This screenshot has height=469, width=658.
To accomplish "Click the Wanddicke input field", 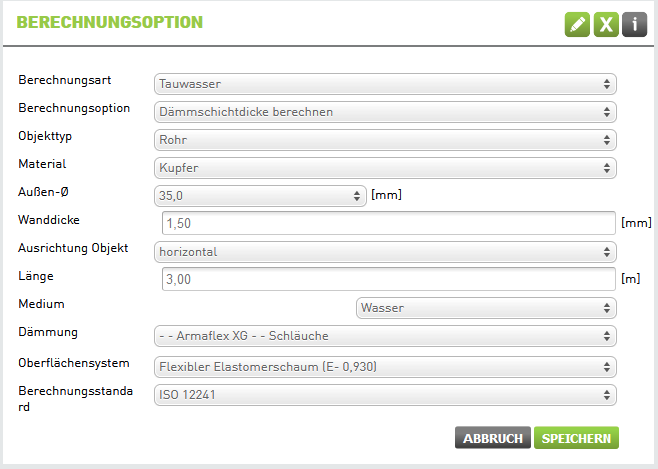I will click(x=389, y=223).
